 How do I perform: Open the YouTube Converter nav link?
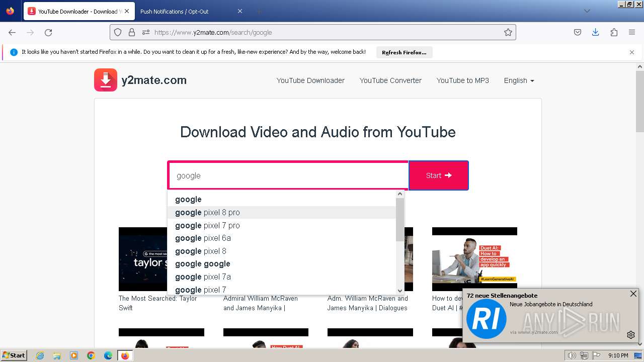(390, 80)
